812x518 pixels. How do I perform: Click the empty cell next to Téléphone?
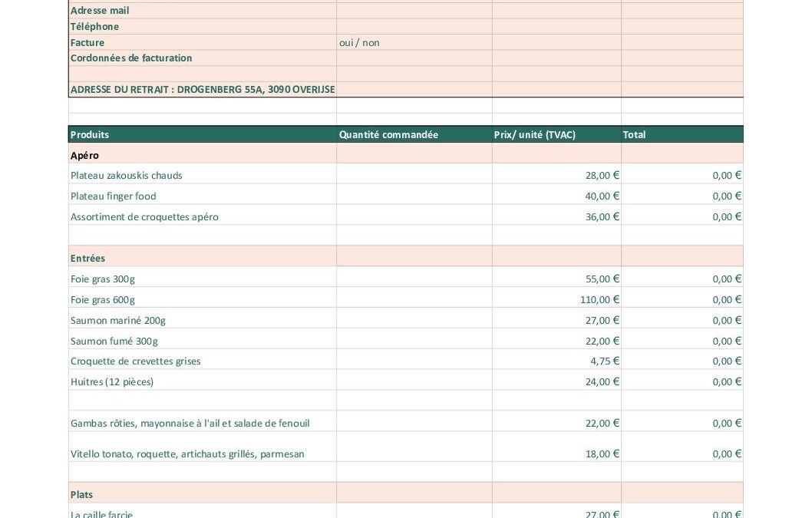tap(414, 27)
